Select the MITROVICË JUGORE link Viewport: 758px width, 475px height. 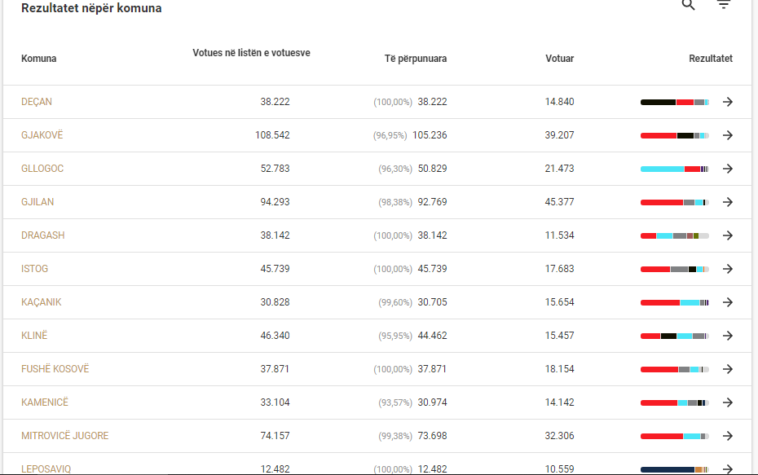click(65, 436)
